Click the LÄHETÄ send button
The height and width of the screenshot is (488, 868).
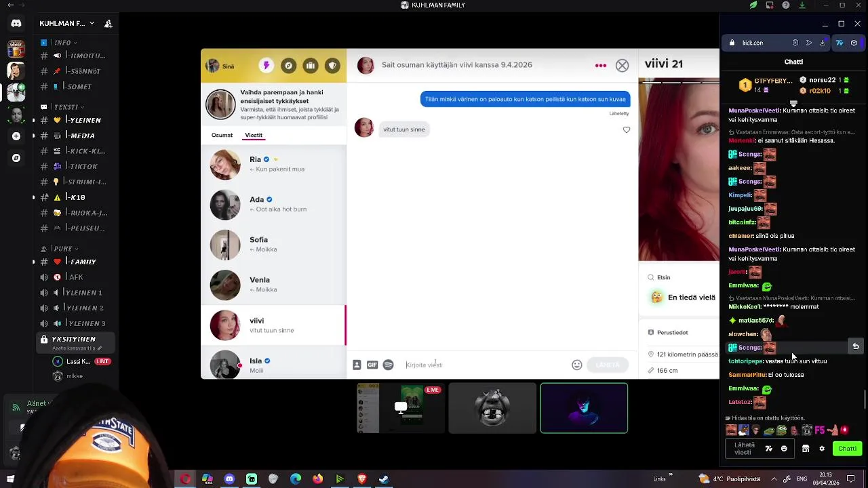pyautogui.click(x=608, y=365)
